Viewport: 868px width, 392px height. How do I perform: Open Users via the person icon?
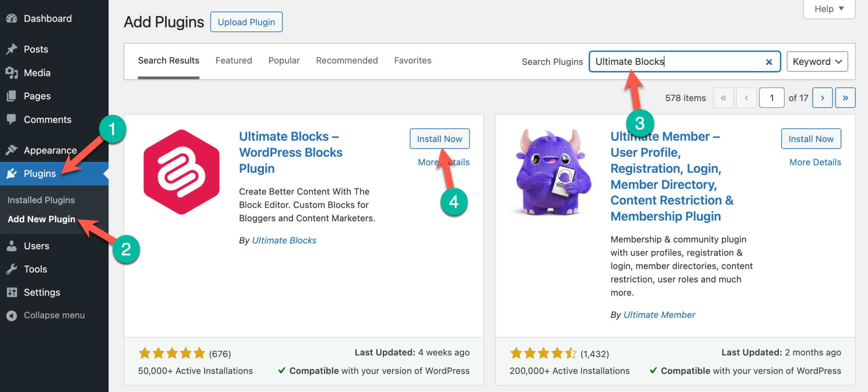pyautogui.click(x=12, y=246)
